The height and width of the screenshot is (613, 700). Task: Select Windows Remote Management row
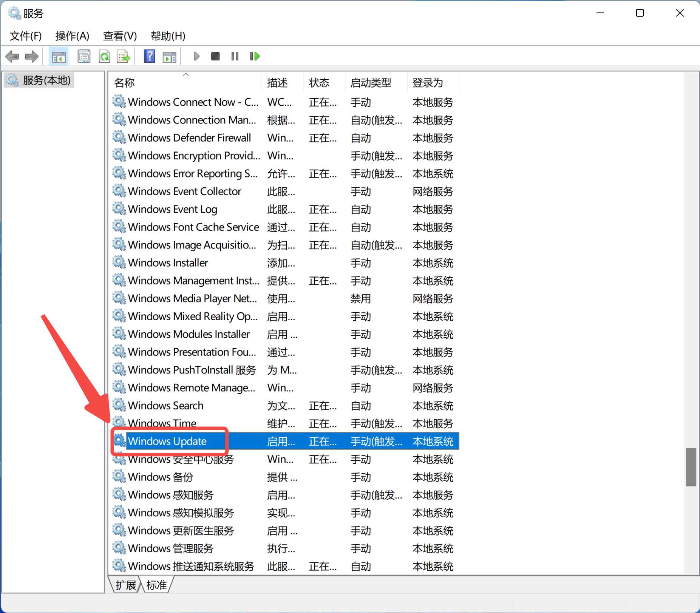click(x=286, y=388)
